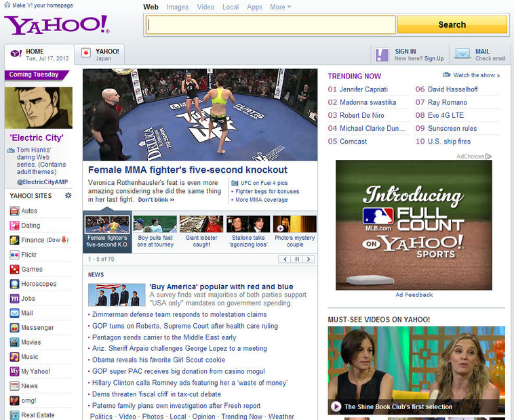The width and height of the screenshot is (514, 420).
Task: Open the Horoscopes icon
Action: pos(14,284)
